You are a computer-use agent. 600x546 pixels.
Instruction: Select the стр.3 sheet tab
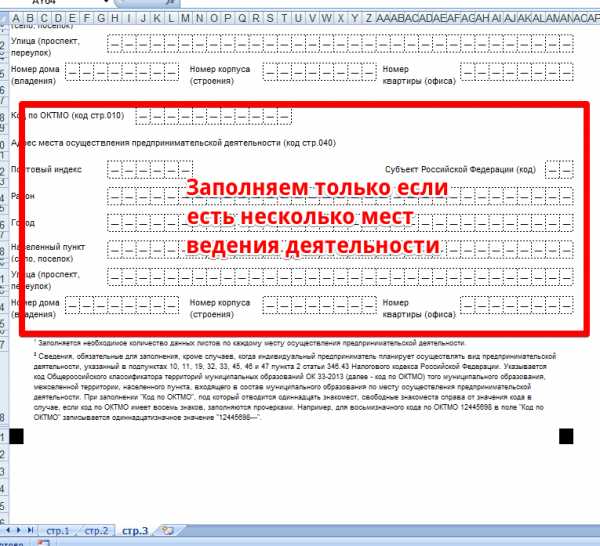click(x=135, y=531)
